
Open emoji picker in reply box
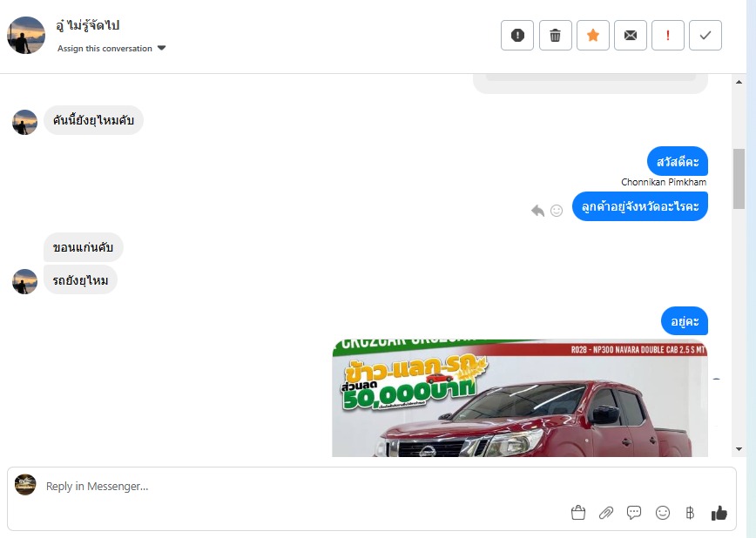[663, 513]
